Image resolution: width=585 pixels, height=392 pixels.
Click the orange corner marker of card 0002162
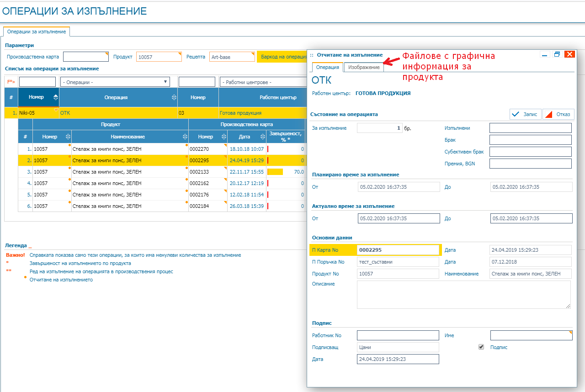[225, 179]
